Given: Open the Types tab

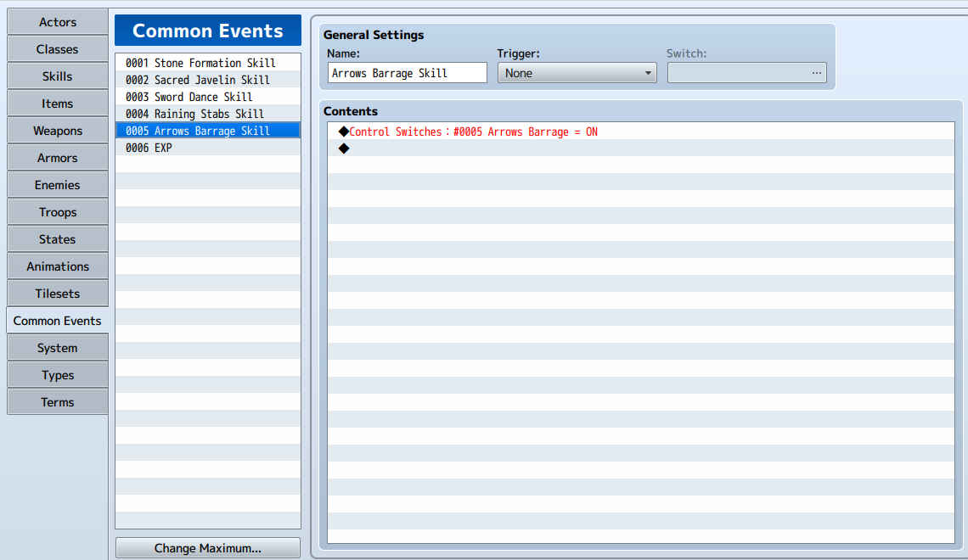Looking at the screenshot, I should coord(58,375).
